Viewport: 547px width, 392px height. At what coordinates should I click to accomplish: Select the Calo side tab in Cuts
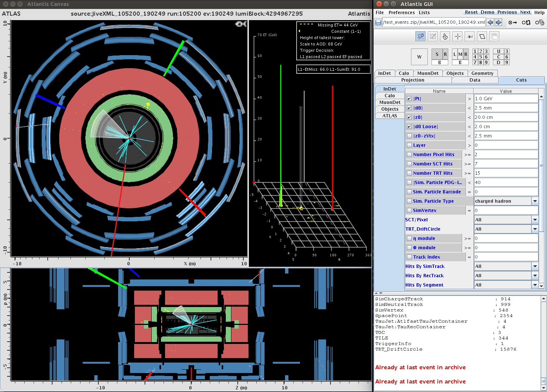click(390, 96)
